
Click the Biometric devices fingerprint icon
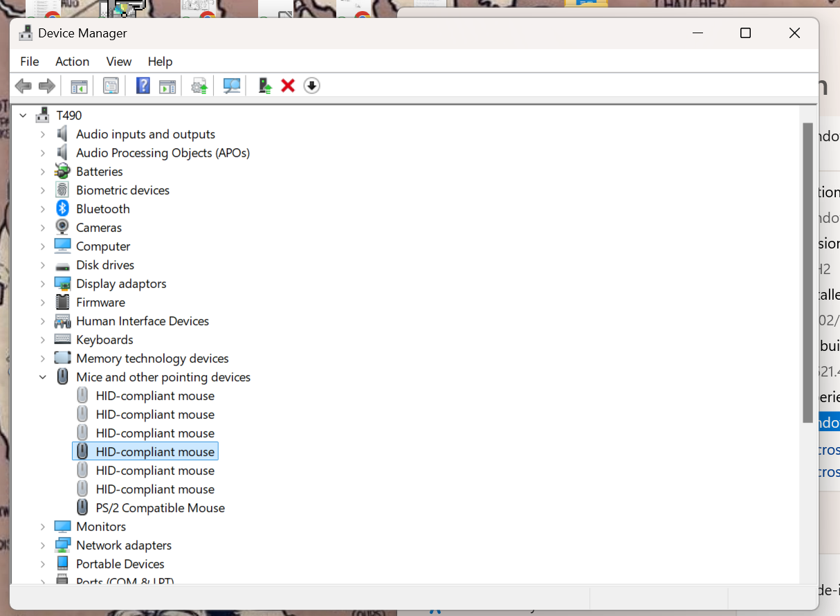point(62,190)
